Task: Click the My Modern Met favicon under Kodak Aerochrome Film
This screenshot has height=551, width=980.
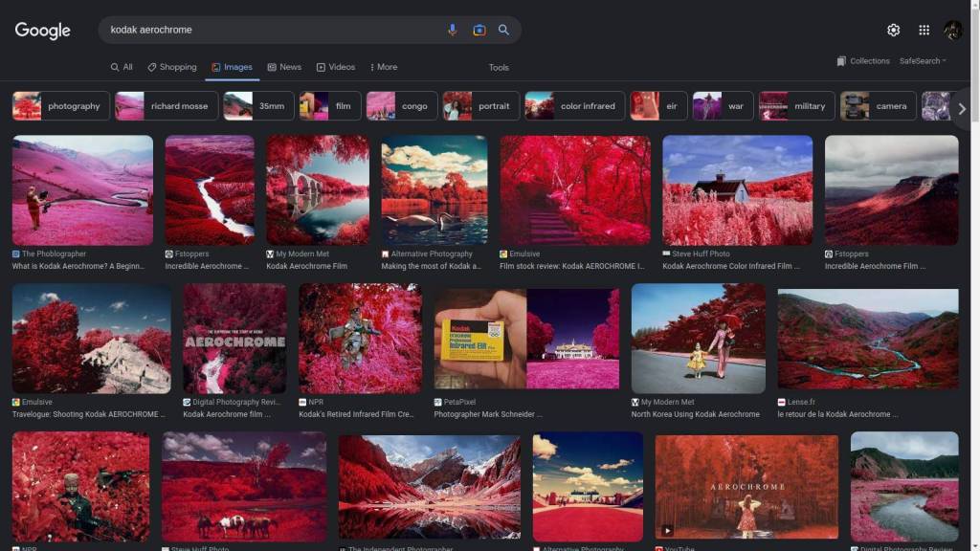Action: (270, 253)
